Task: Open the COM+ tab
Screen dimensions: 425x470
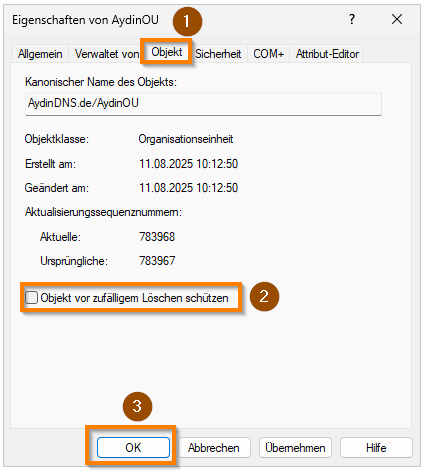Action: point(268,54)
